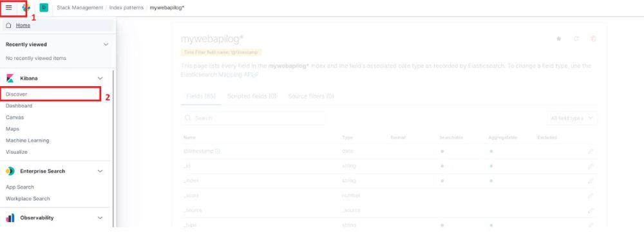Viewport: 644px width, 251px height.
Task: Click 'No recently viewed items' text
Action: 35,58
